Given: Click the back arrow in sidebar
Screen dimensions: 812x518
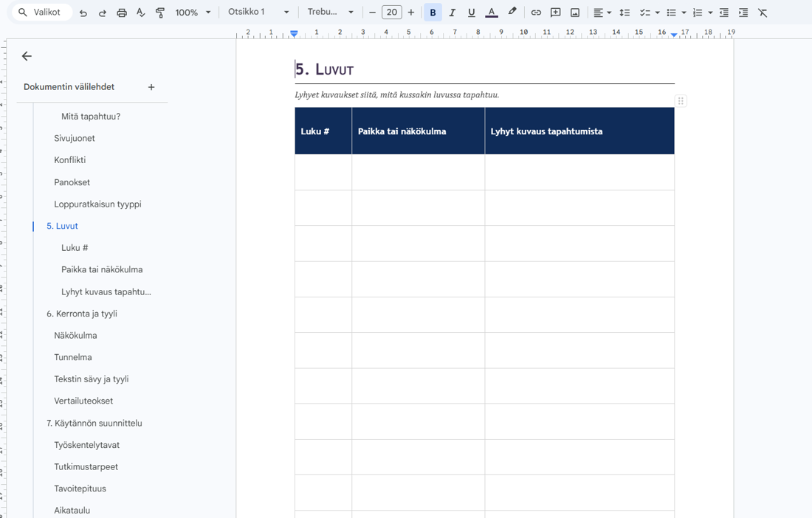Looking at the screenshot, I should 27,56.
